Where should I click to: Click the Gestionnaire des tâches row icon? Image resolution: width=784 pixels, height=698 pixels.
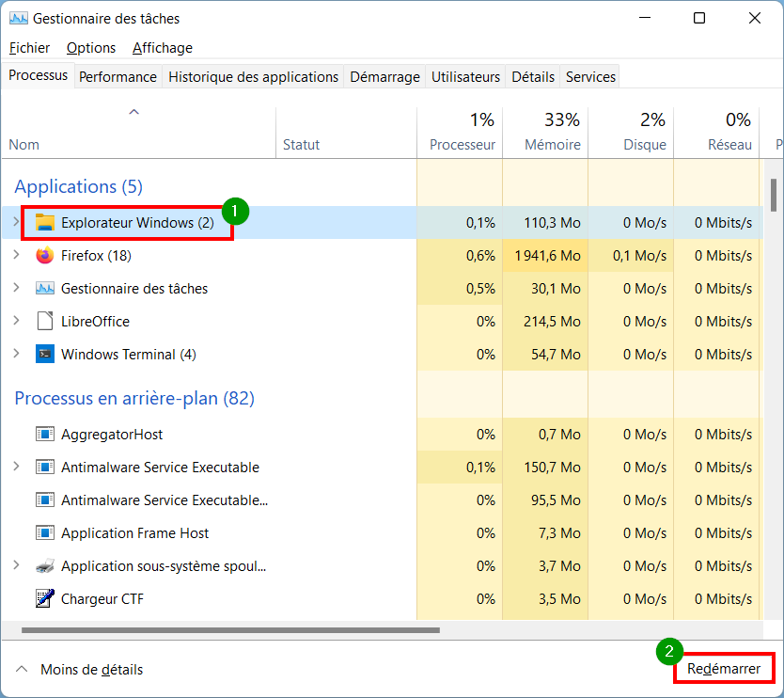point(45,288)
